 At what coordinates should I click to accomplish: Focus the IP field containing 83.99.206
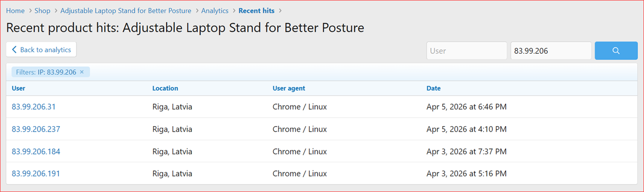coord(551,51)
